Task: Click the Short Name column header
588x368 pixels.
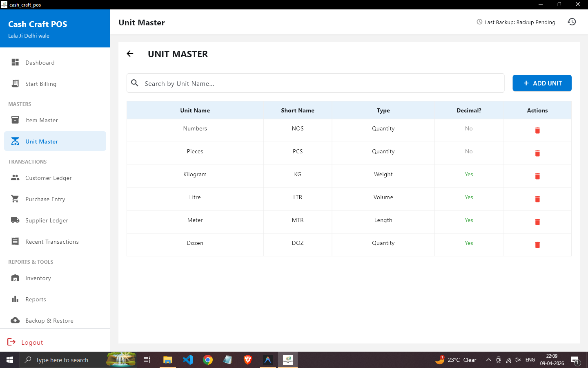Action: tap(298, 110)
